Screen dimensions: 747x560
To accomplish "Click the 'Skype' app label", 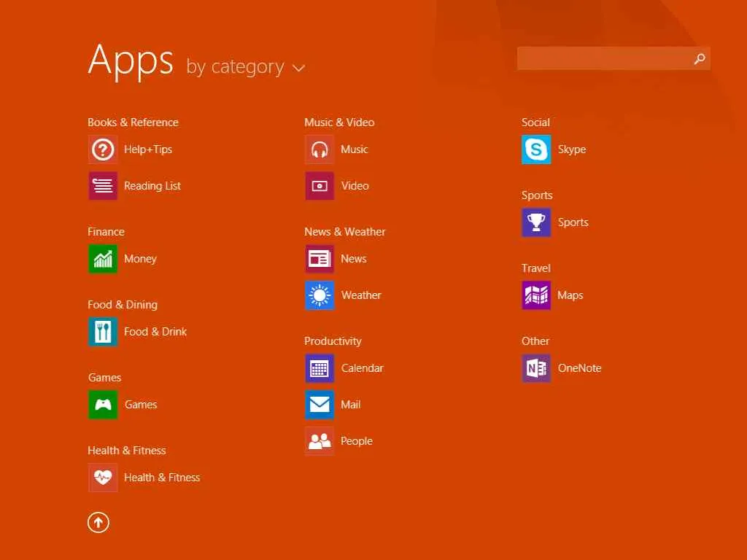I will (572, 149).
